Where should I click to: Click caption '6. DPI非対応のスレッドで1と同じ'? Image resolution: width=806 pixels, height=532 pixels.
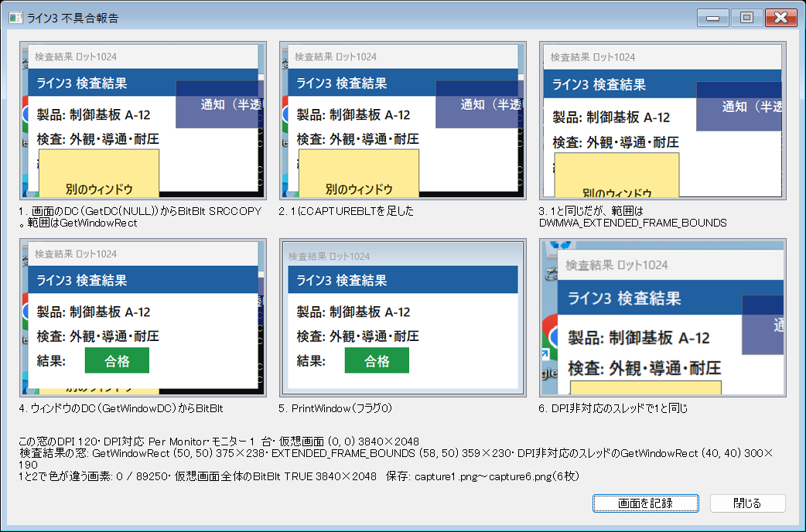613,408
